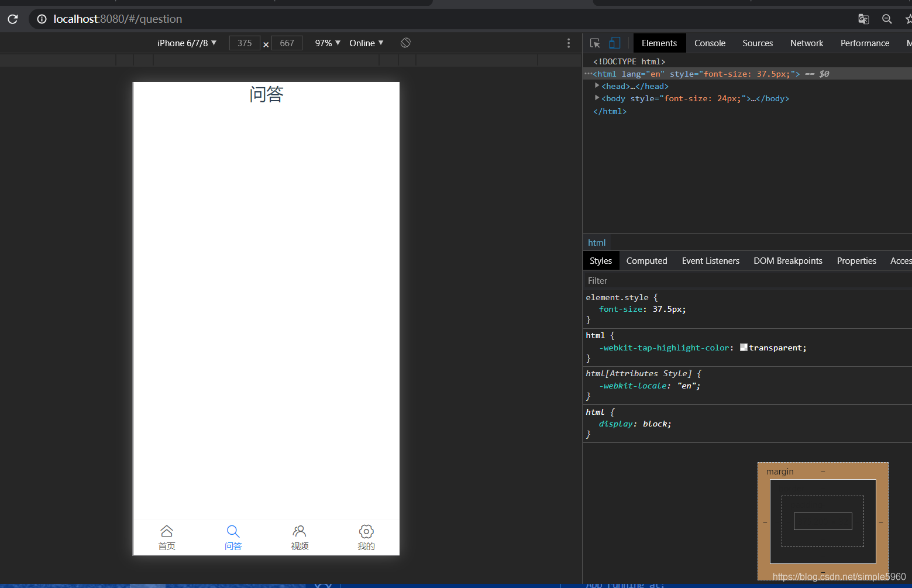Image resolution: width=912 pixels, height=588 pixels.
Task: Open the Online network throttling dropdown
Action: point(366,43)
